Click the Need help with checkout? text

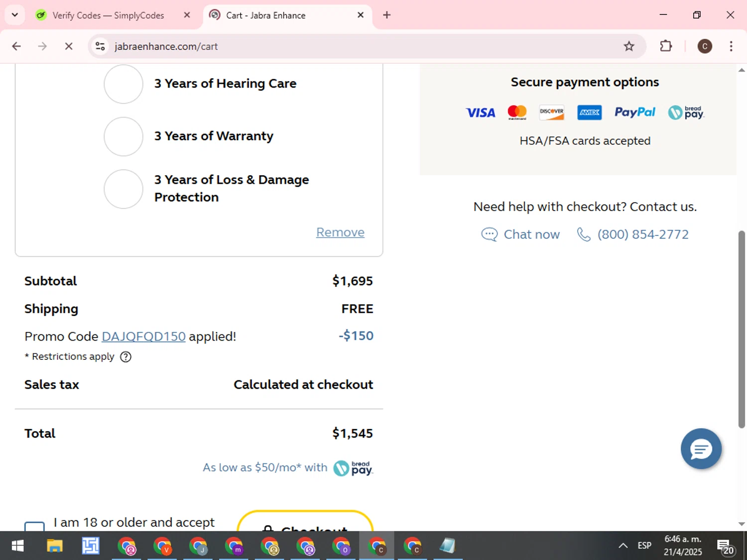point(550,207)
